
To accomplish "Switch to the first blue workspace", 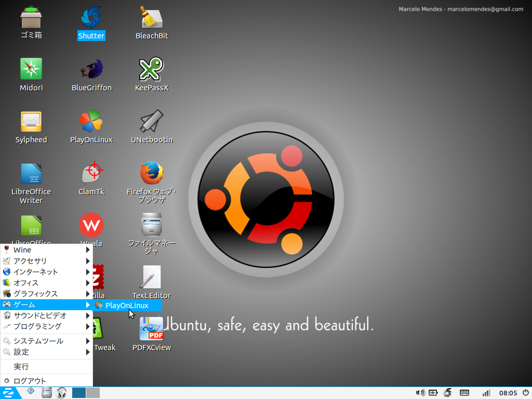I will pyautogui.click(x=79, y=393).
